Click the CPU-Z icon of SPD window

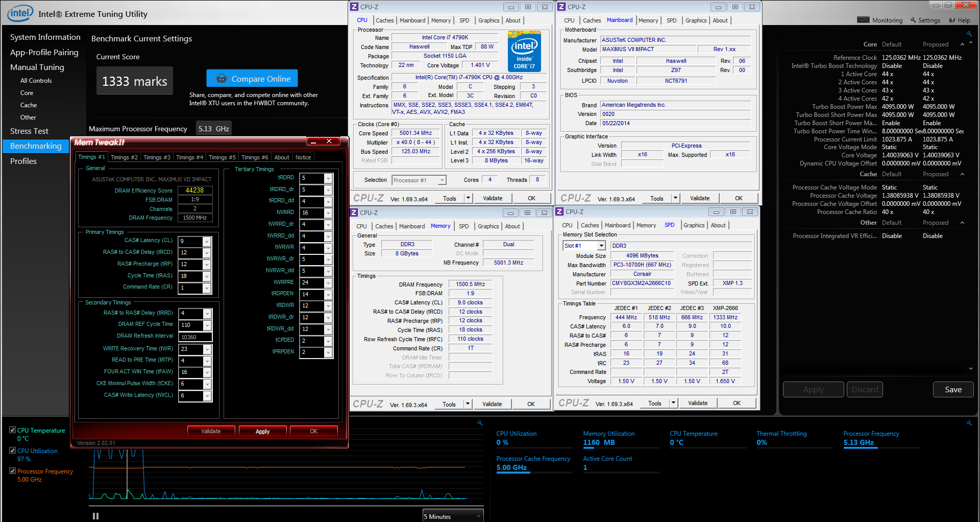559,211
